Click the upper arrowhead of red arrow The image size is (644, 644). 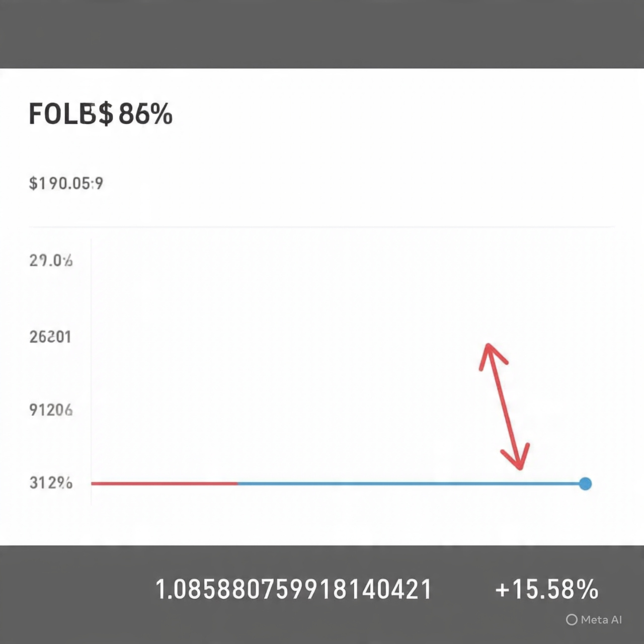tap(492, 355)
